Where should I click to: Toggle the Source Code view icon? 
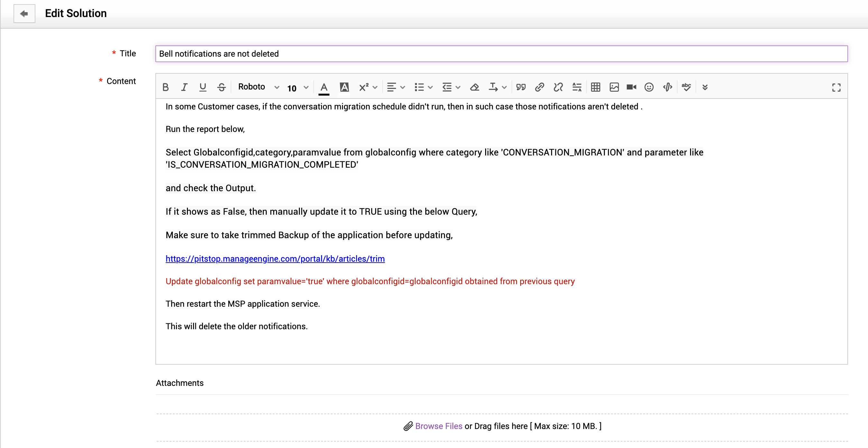coord(668,87)
